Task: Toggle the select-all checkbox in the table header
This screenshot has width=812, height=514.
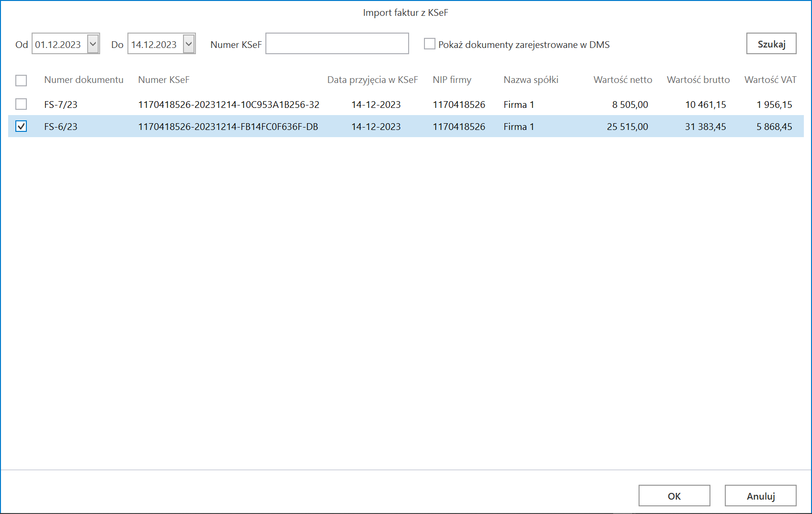Action: [x=21, y=80]
